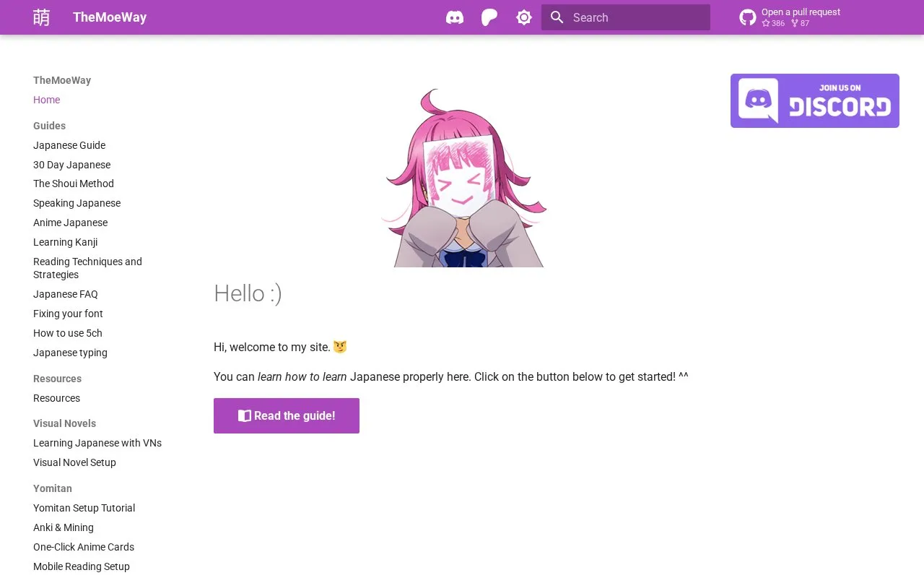Screen dimensions: 924x578
Task: Toggle light/dark mode with brightness icon
Action: (x=524, y=17)
